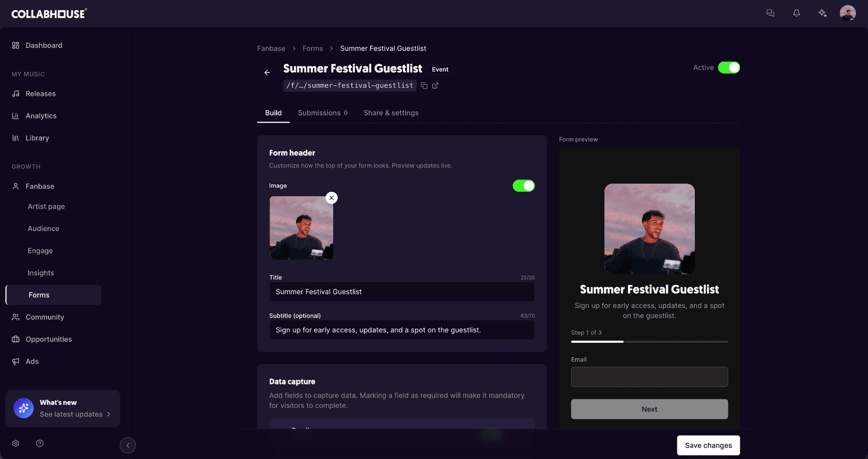Screen dimensions: 868x459
Task: Click the Fanbase person icon
Action: [x=16, y=186]
